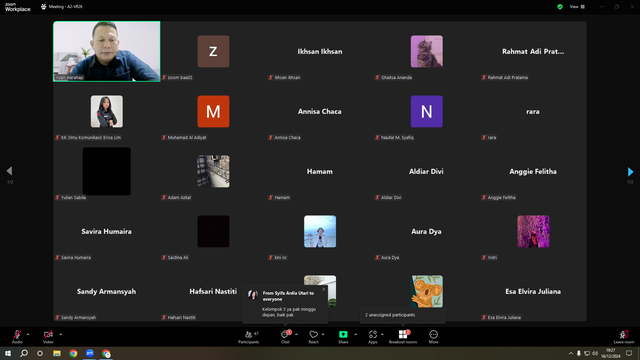Select Naufal M. Syafiq's N avatar tile

click(x=427, y=111)
